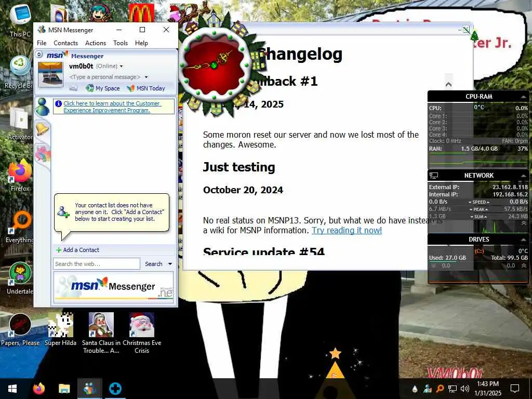Select the alerts bell tab

(43, 129)
